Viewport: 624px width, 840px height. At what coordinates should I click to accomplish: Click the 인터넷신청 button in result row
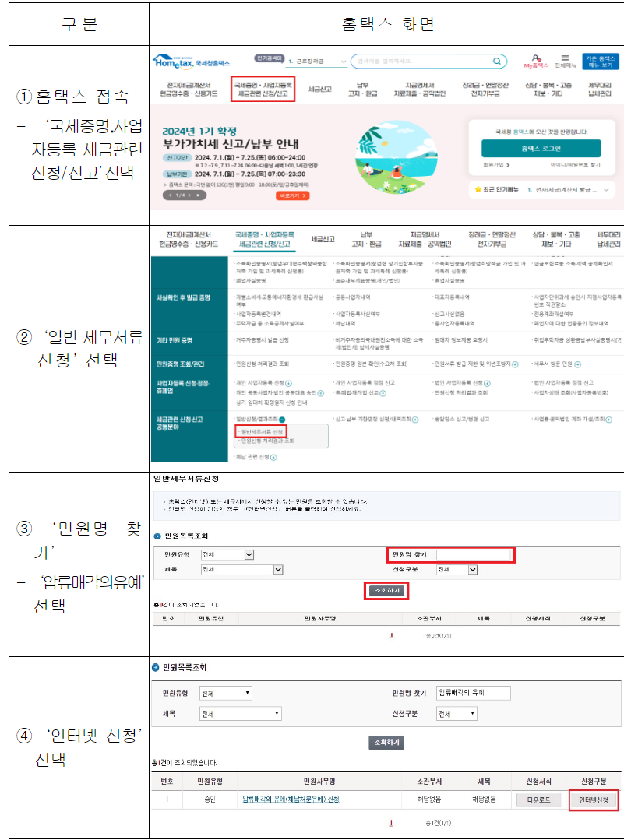pyautogui.click(x=594, y=800)
